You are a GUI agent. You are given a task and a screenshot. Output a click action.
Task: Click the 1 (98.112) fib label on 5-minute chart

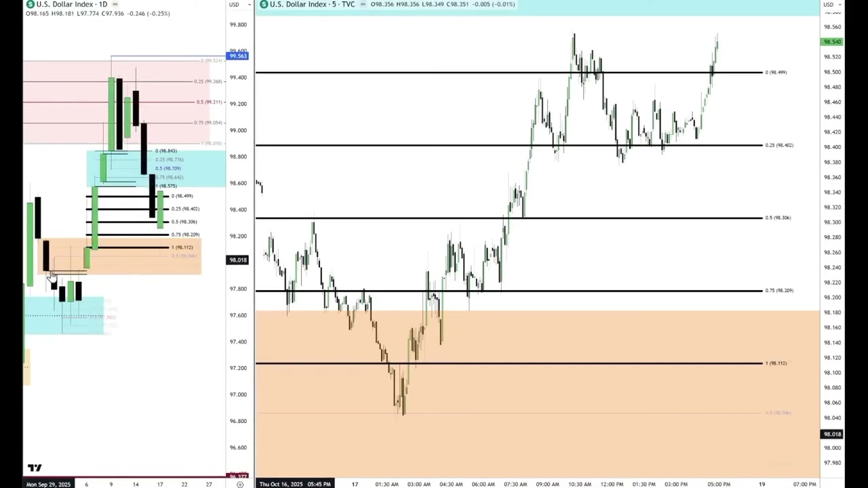pyautogui.click(x=776, y=363)
